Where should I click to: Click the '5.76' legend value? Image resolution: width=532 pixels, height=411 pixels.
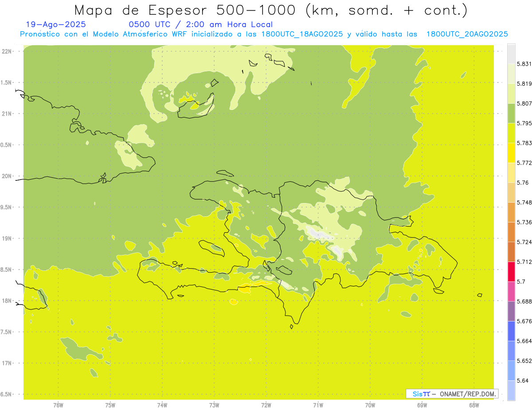coord(523,183)
